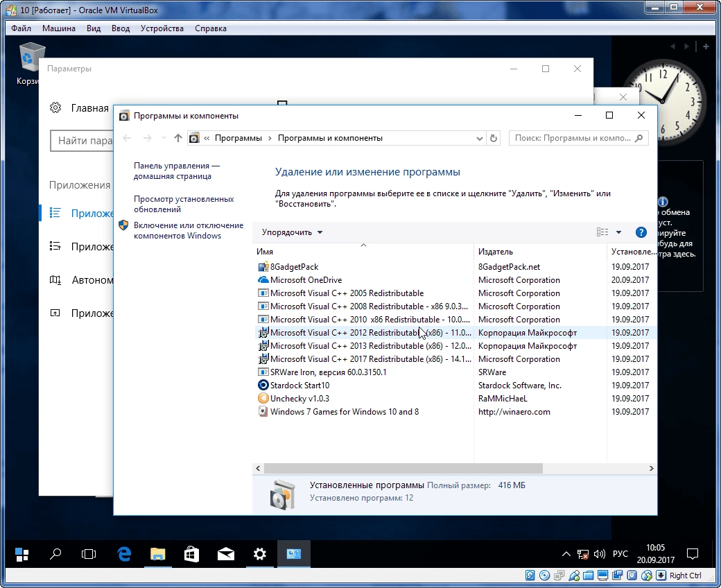Show hidden tray icons chevron
The width and height of the screenshot is (721, 588).
tap(566, 555)
